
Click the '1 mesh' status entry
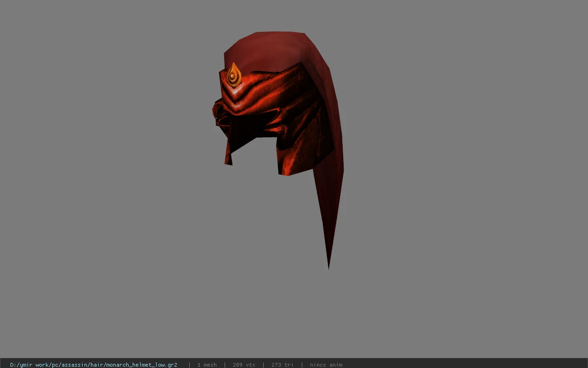pyautogui.click(x=207, y=365)
